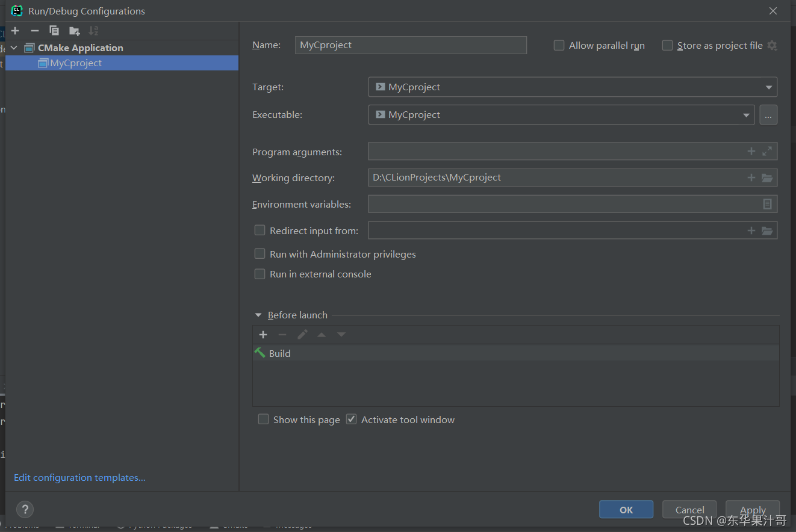Viewport: 796px width, 532px height.
Task: Open the Target dropdown
Action: (x=573, y=87)
